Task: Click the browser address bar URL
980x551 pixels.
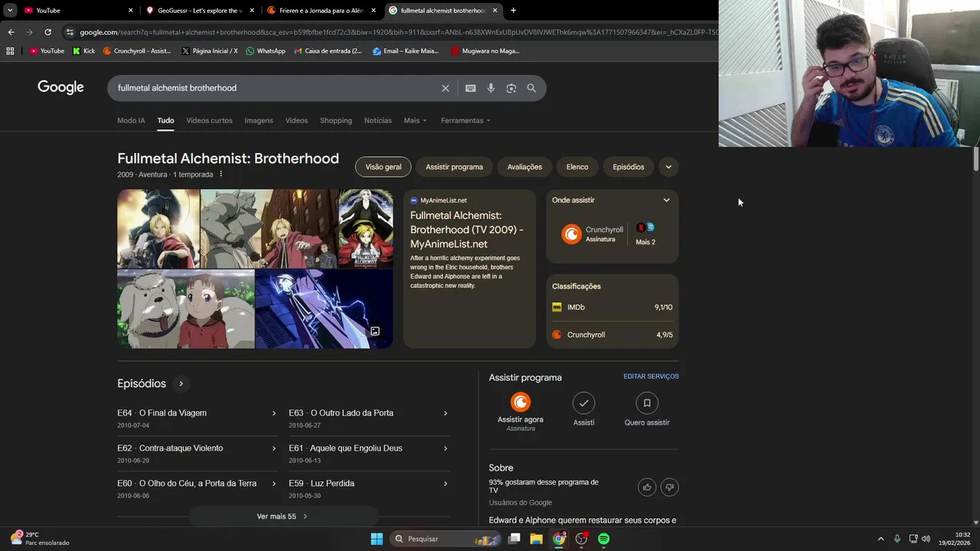Action: click(398, 32)
